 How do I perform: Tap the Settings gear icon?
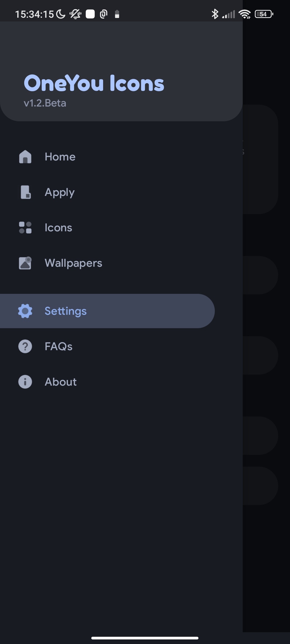tap(25, 311)
